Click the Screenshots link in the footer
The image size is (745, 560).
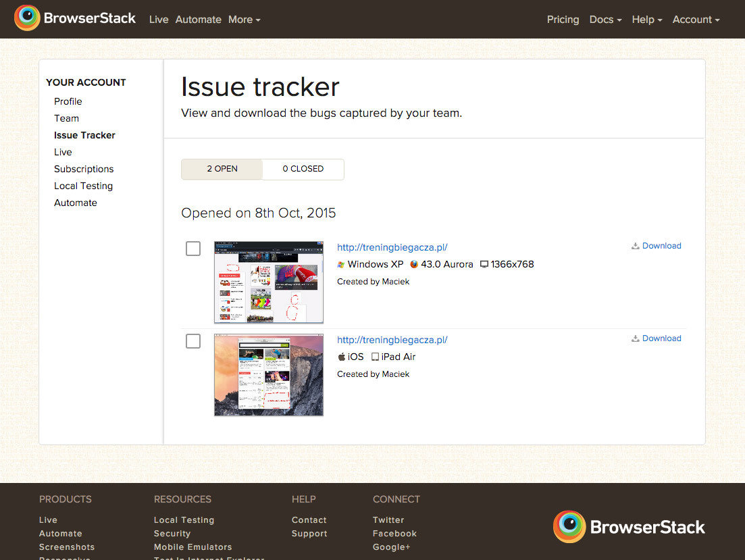66,547
